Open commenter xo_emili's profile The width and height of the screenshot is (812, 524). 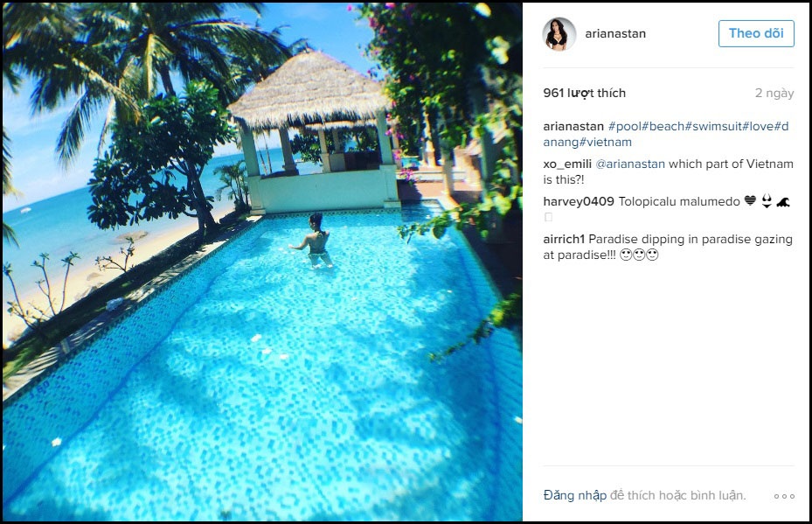(567, 164)
